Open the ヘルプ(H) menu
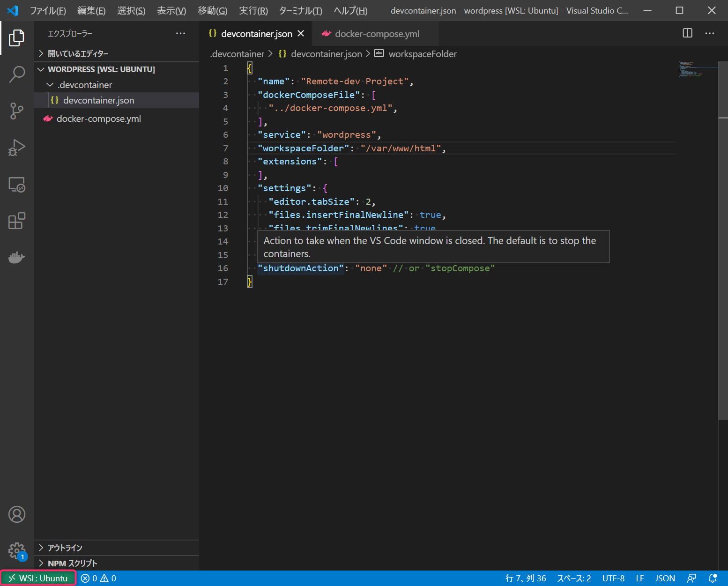Screen dimensions: 728x586 click(350, 11)
